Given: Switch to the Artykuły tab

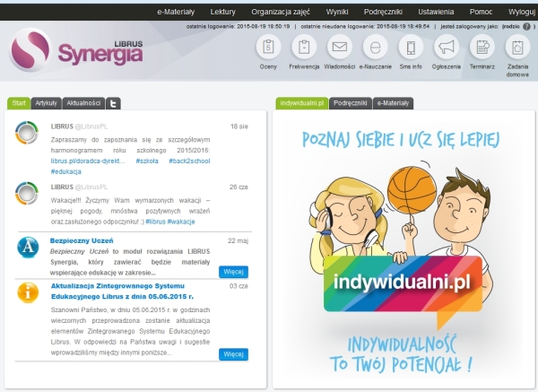Looking at the screenshot, I should [x=46, y=103].
